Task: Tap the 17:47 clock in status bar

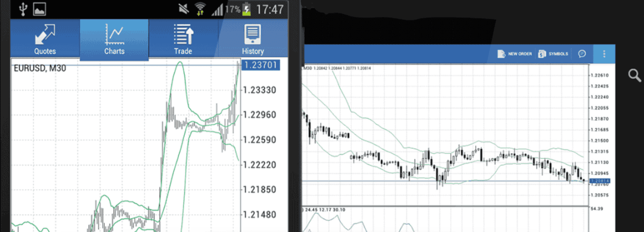Action: 270,9
